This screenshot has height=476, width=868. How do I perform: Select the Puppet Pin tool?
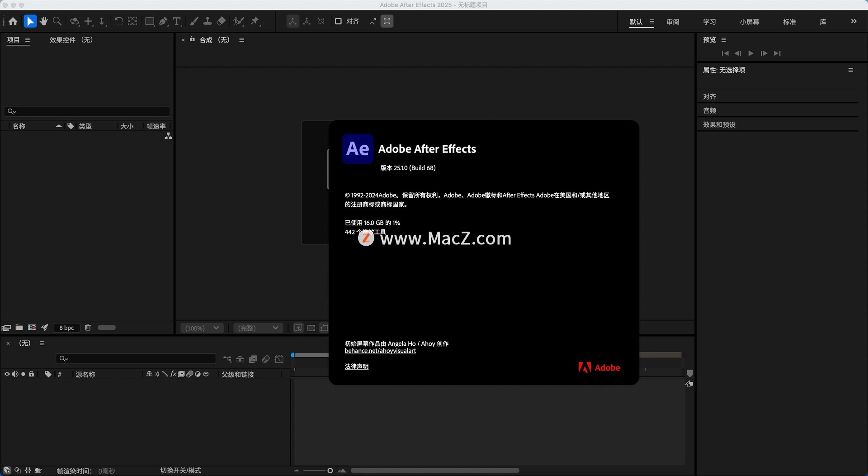[x=255, y=21]
